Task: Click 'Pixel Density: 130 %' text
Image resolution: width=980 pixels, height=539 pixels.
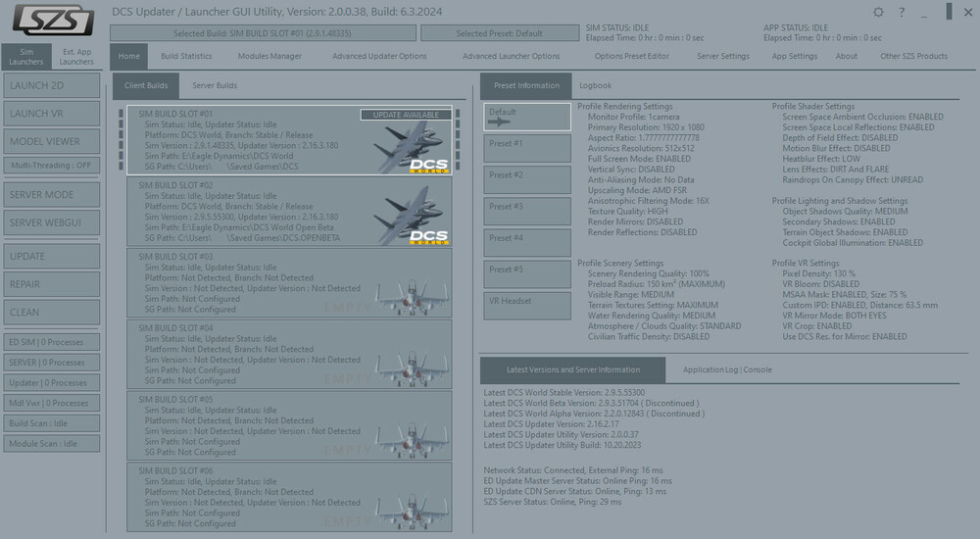Action: click(x=818, y=273)
